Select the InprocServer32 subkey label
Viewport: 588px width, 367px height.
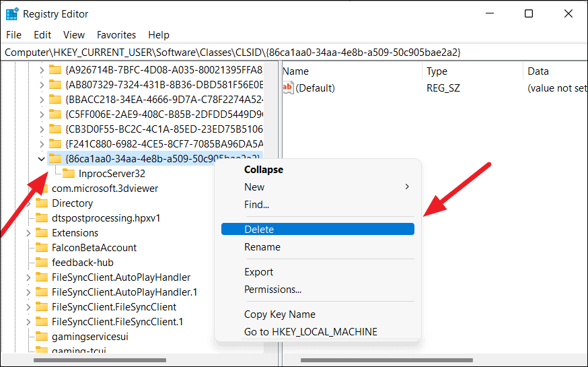pos(112,173)
